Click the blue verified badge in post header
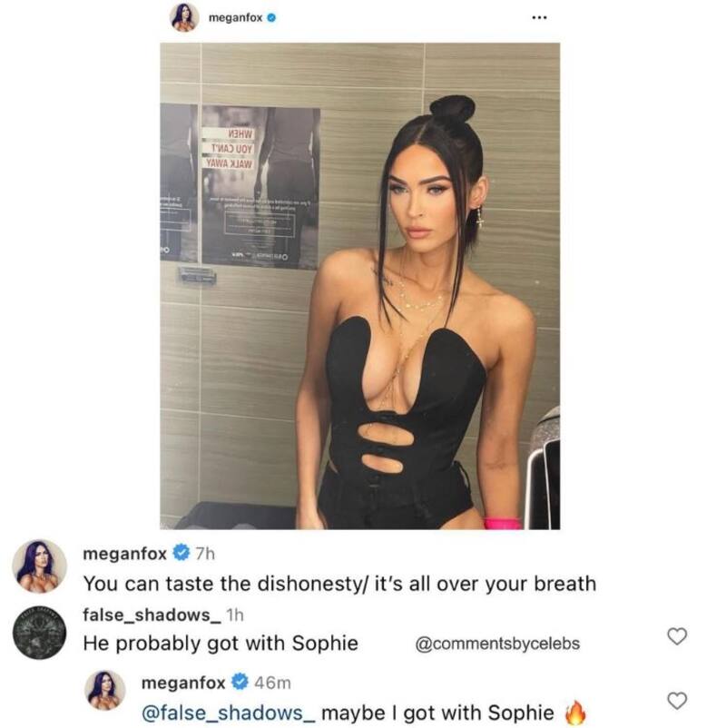 [x=272, y=17]
